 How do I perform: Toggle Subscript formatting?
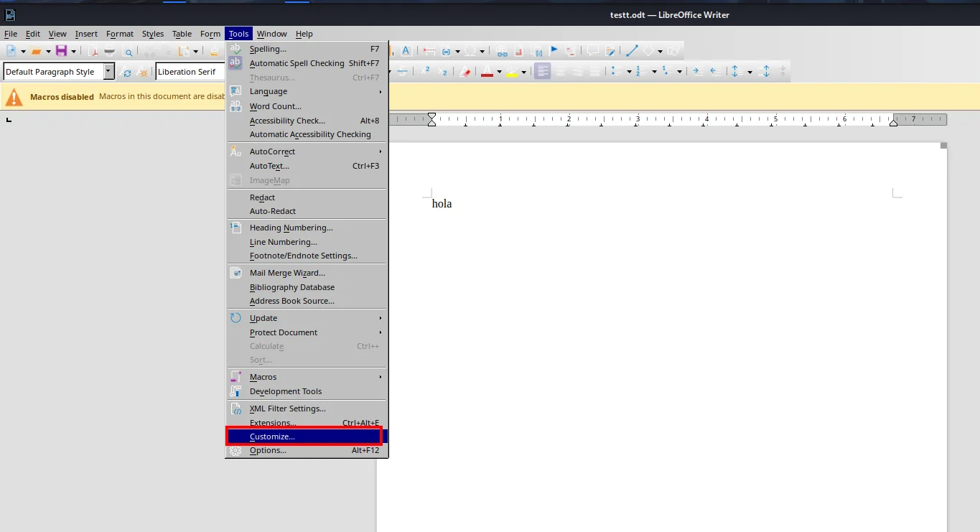(x=442, y=72)
